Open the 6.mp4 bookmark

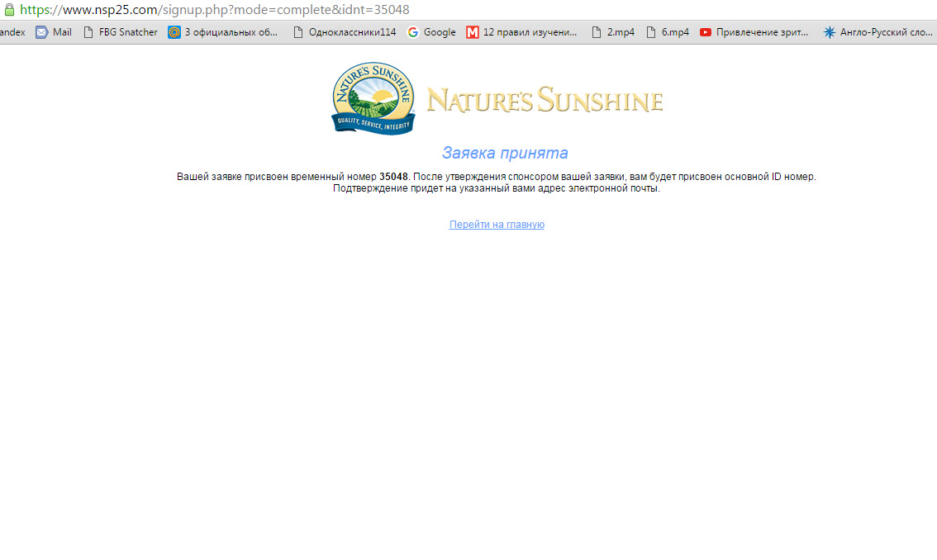(667, 32)
